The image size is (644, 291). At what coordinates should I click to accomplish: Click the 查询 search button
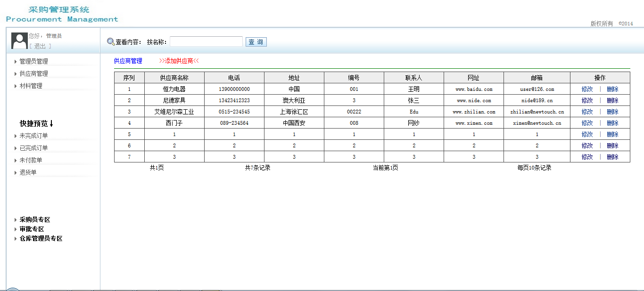[x=256, y=42]
